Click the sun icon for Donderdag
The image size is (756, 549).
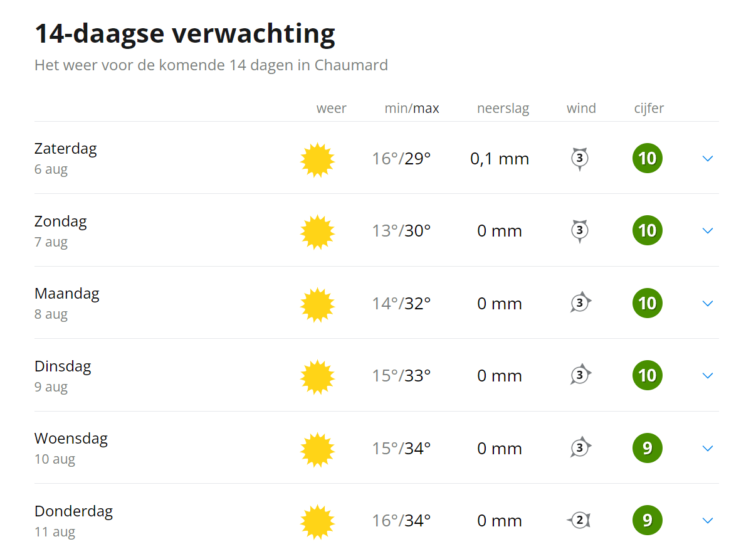[317, 521]
